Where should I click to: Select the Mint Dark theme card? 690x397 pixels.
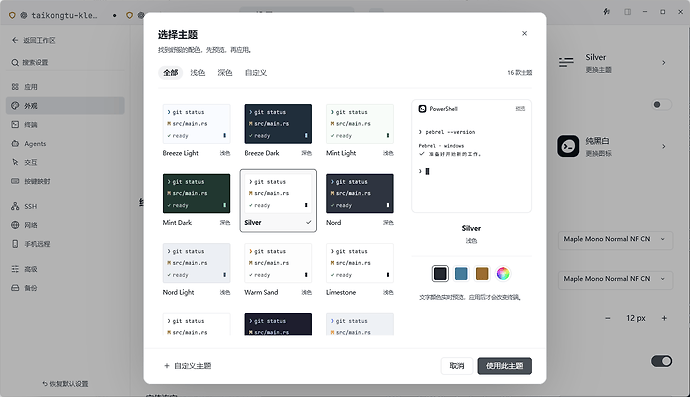[196, 200]
